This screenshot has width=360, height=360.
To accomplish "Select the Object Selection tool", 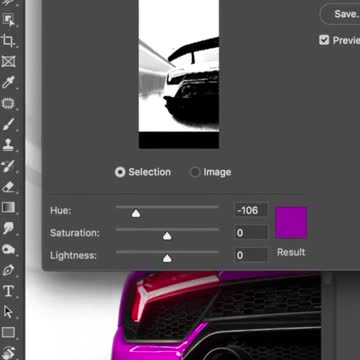I will [8, 20].
